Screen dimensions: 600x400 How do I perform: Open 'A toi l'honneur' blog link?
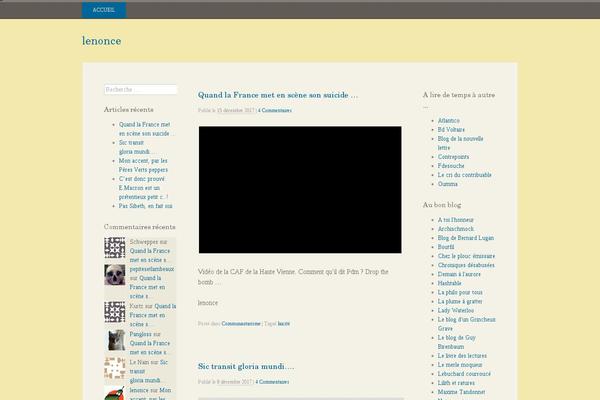point(455,220)
